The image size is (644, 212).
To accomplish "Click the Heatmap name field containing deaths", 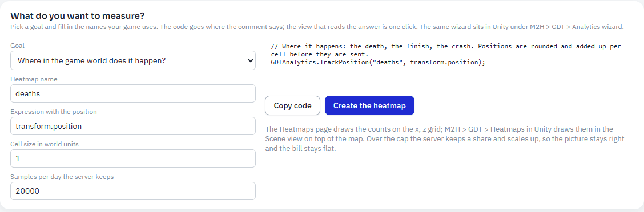I will [x=132, y=93].
